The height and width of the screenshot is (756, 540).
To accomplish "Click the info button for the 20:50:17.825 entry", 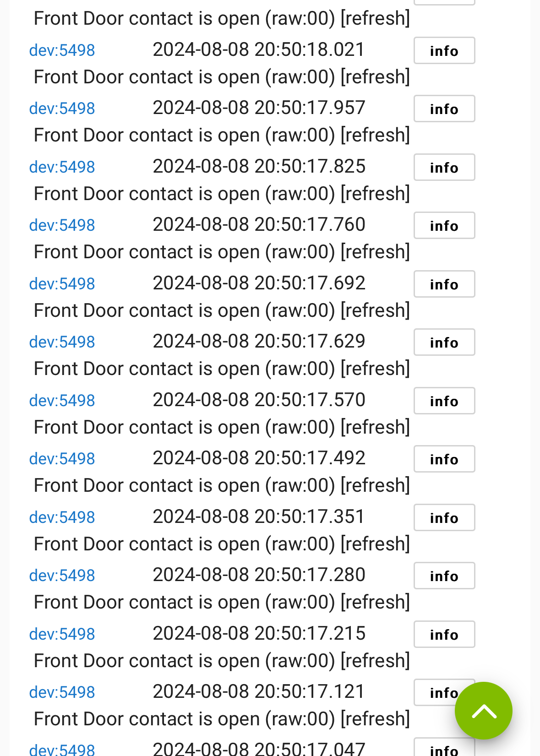I will pos(444,167).
